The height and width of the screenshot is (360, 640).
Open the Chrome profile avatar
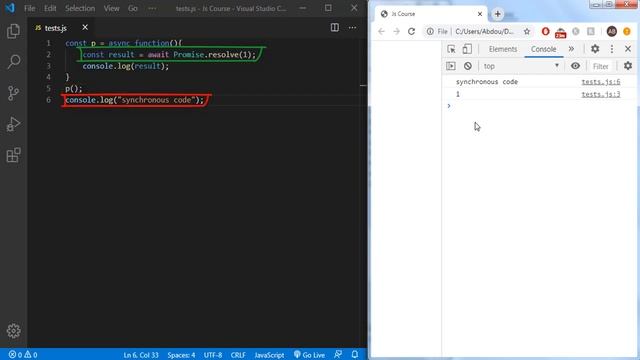point(611,31)
